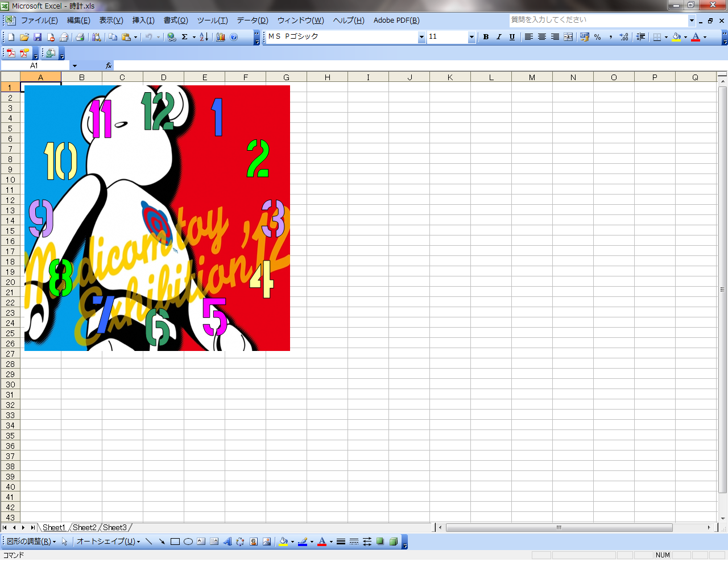Center align cell text

tap(542, 37)
